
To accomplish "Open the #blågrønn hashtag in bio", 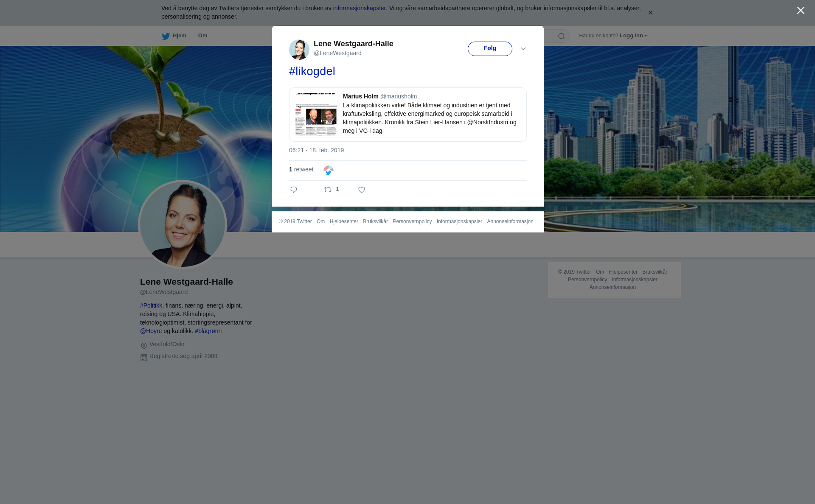I will [208, 331].
